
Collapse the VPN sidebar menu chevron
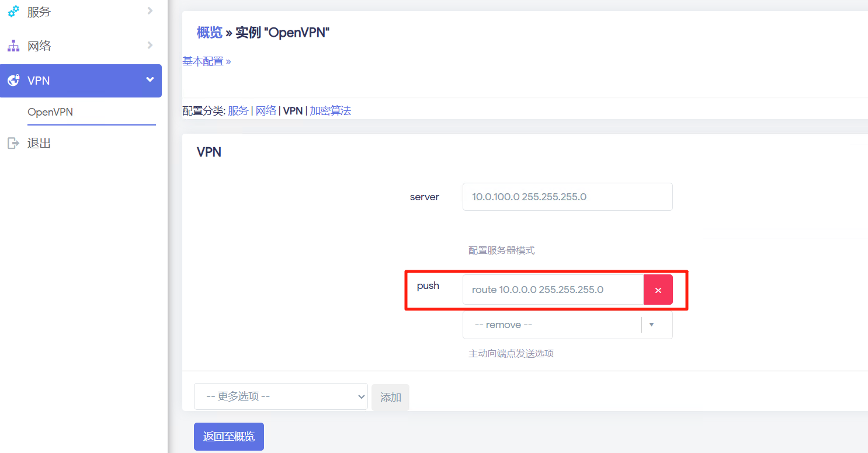coord(150,80)
